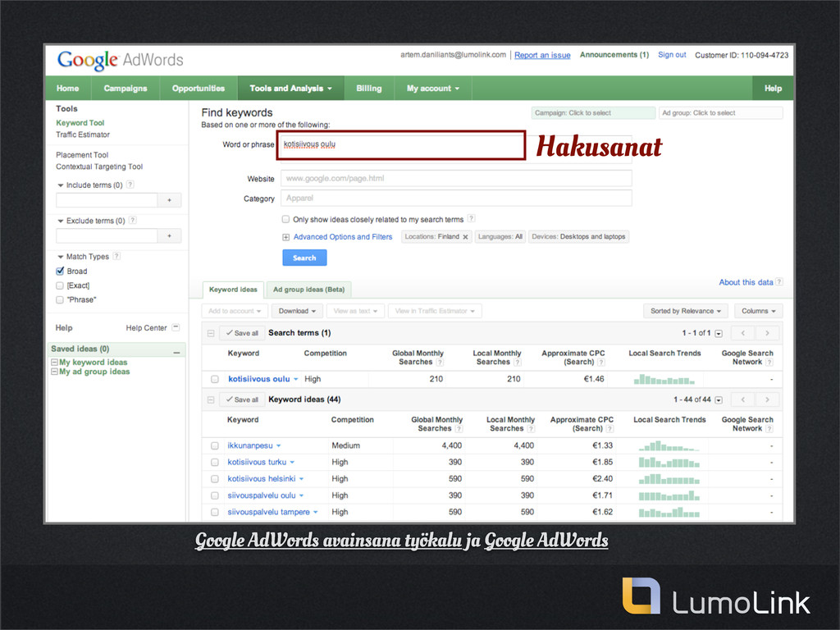Open help icon next to Exclude terms
The height and width of the screenshot is (630, 840).
pyautogui.click(x=133, y=220)
